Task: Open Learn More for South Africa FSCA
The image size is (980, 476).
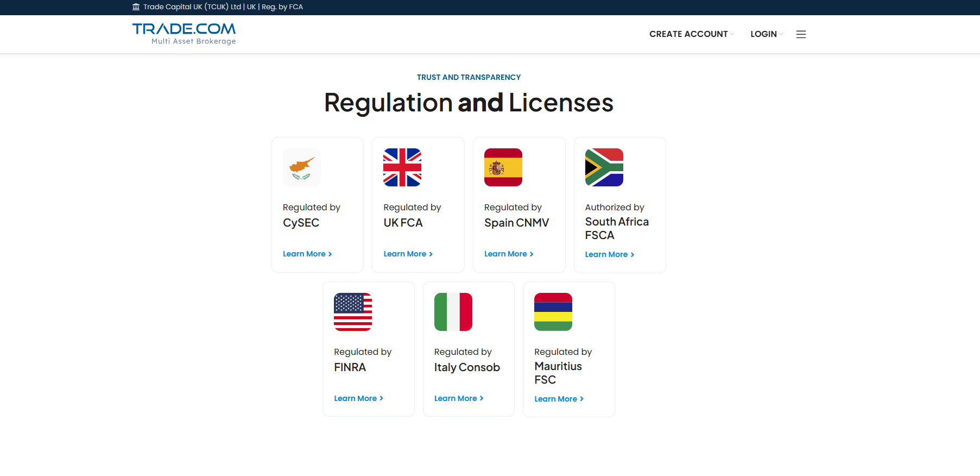Action: click(x=610, y=254)
